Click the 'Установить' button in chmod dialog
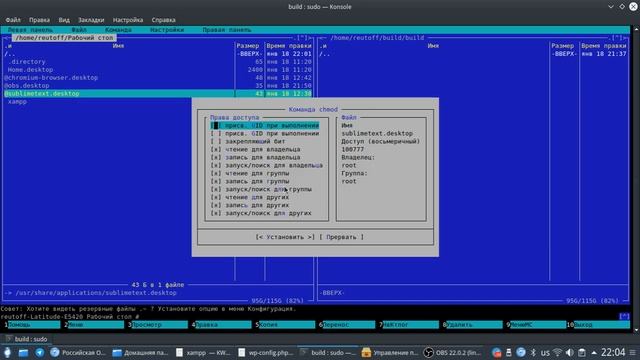 [285, 237]
